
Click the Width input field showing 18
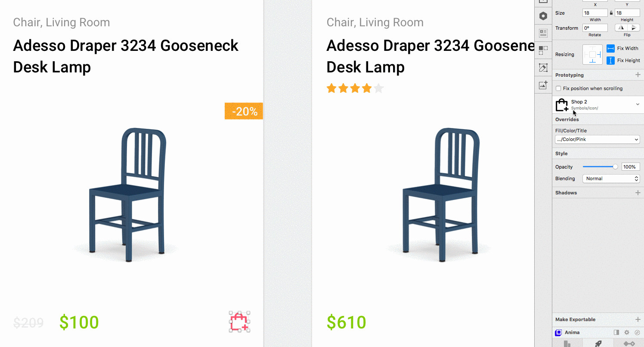click(x=594, y=13)
